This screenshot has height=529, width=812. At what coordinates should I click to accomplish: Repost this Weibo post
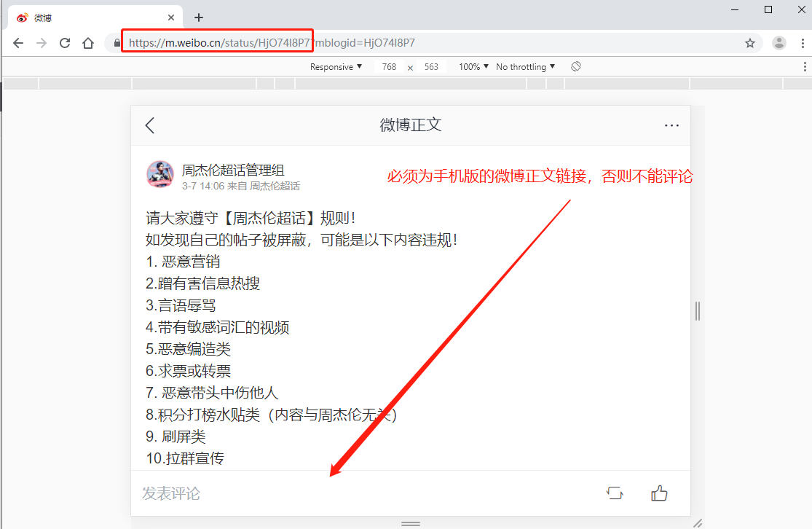(615, 493)
